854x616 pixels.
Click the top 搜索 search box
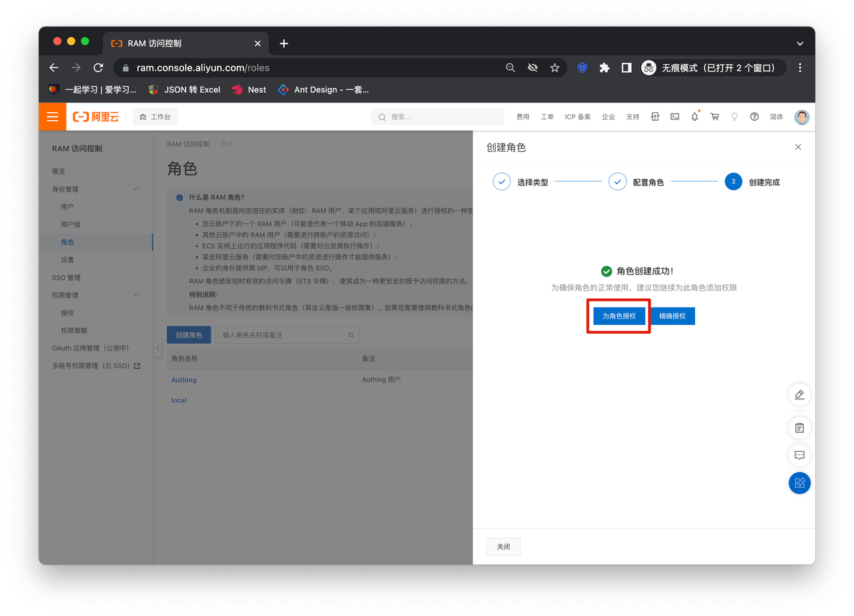tap(438, 117)
